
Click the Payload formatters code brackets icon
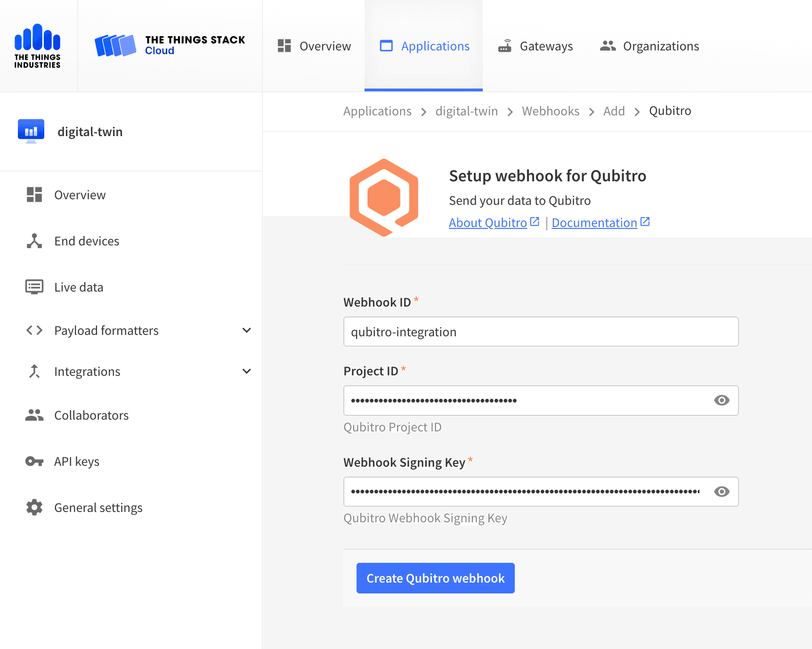click(x=34, y=330)
